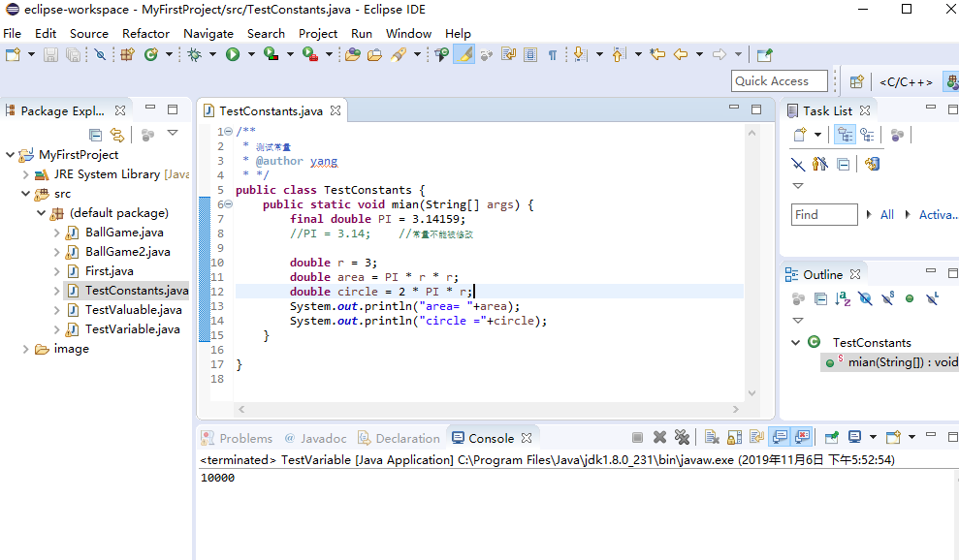The width and height of the screenshot is (959, 560).
Task: Open dropdown arrow next to Run button
Action: pos(251,54)
